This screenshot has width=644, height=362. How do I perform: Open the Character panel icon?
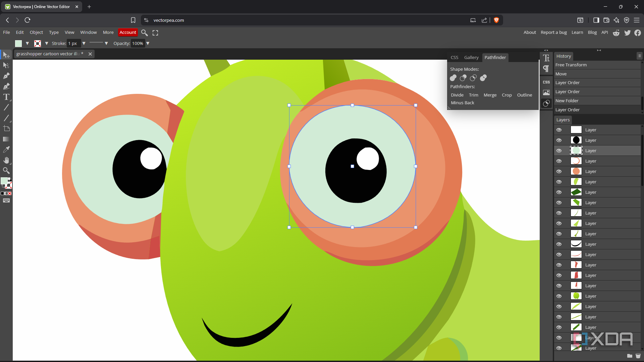pyautogui.click(x=546, y=58)
